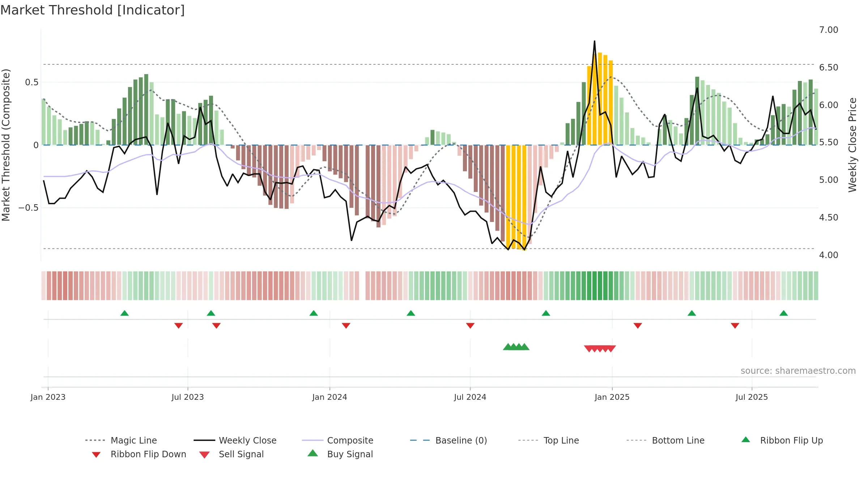Click the Jan 2023 x-axis label

(48, 397)
